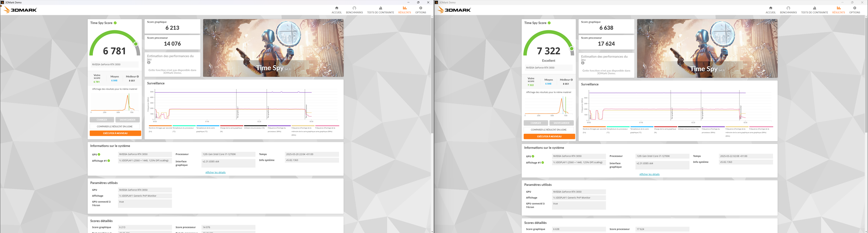Open Accueil in the 6 781 score window
The width and height of the screenshot is (868, 233).
[x=336, y=10]
